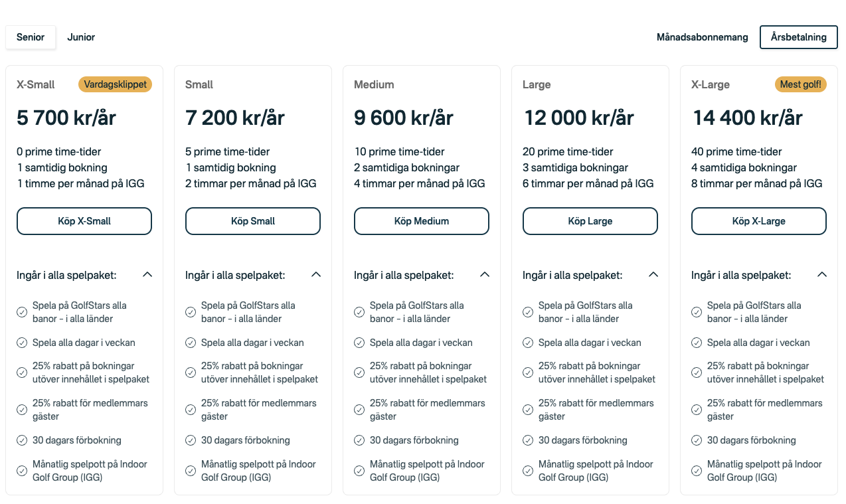Click the 'Köp Large' button

pos(590,221)
